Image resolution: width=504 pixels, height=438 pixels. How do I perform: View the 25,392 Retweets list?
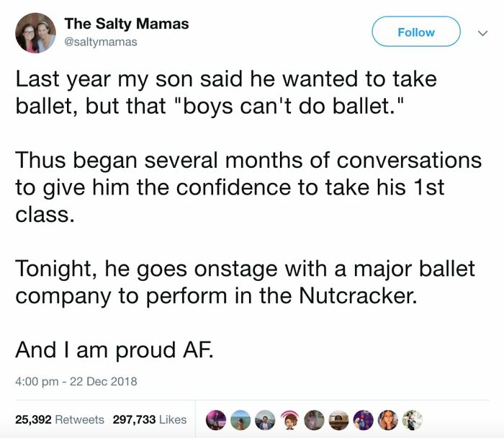coord(60,419)
